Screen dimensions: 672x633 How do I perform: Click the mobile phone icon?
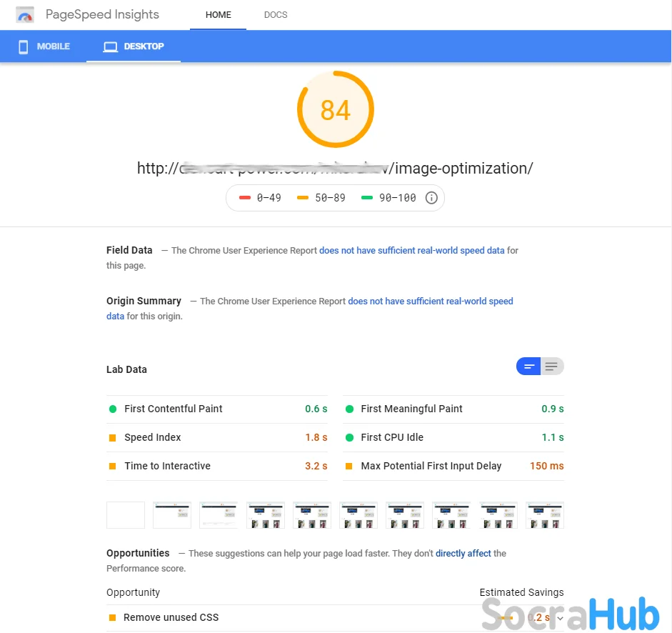coord(23,46)
